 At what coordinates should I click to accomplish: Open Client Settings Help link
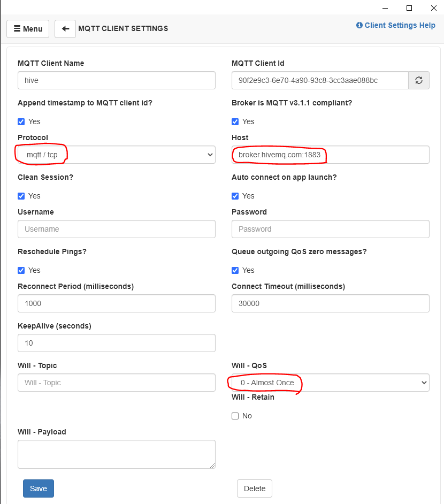point(396,25)
